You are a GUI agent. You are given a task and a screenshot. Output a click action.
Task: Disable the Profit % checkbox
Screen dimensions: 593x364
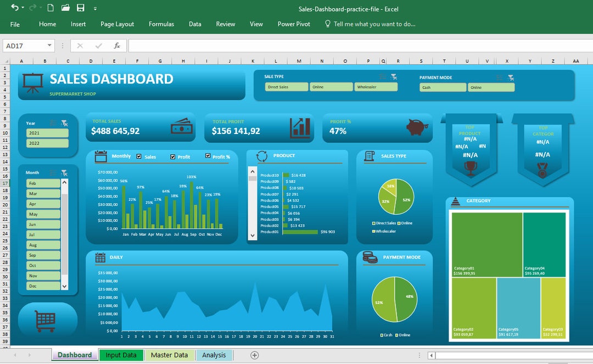click(208, 156)
